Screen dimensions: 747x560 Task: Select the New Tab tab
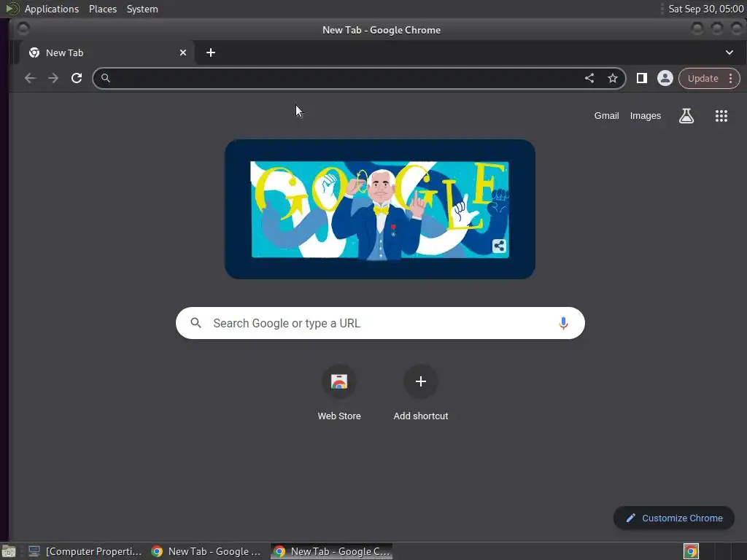coord(107,52)
